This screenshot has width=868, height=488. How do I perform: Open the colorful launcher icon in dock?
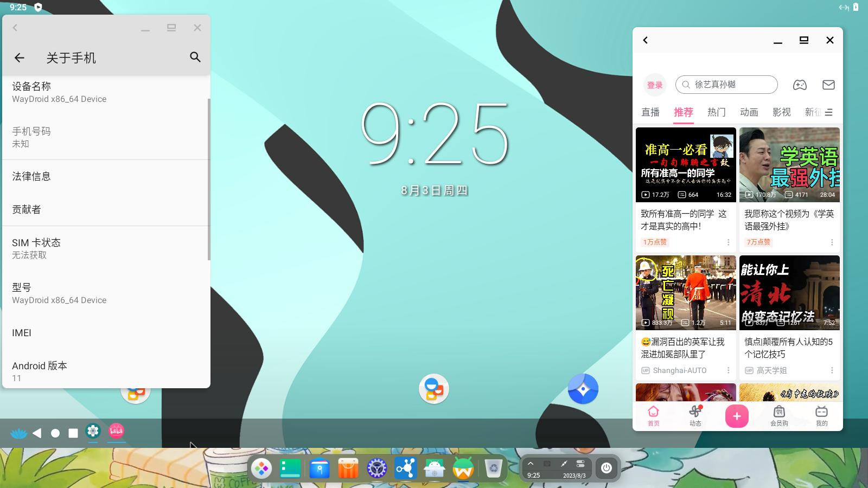261,468
